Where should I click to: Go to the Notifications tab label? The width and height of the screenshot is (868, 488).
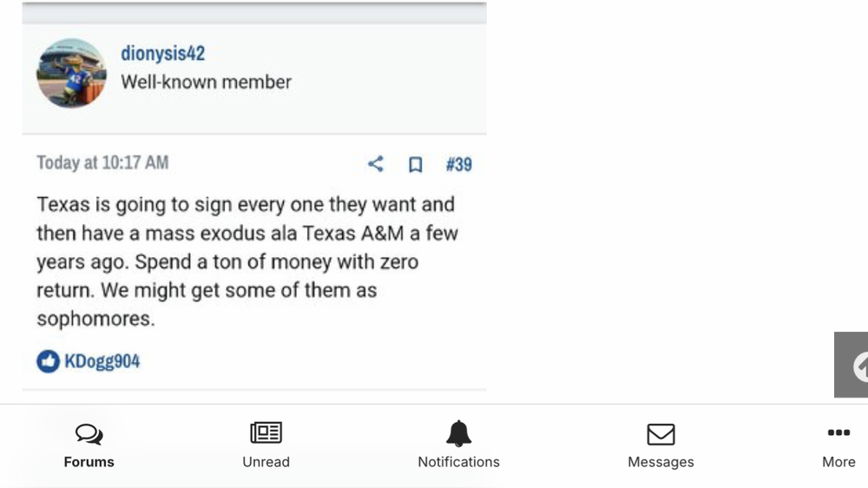(x=458, y=462)
